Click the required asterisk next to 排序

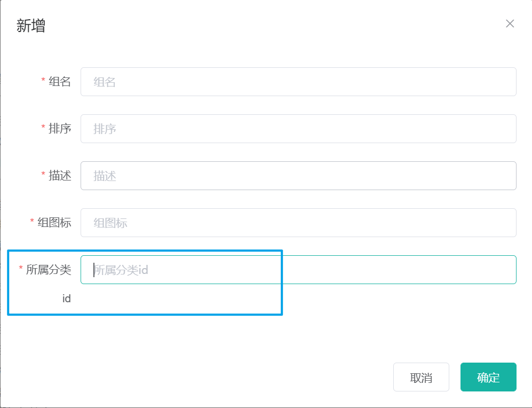pos(43,127)
